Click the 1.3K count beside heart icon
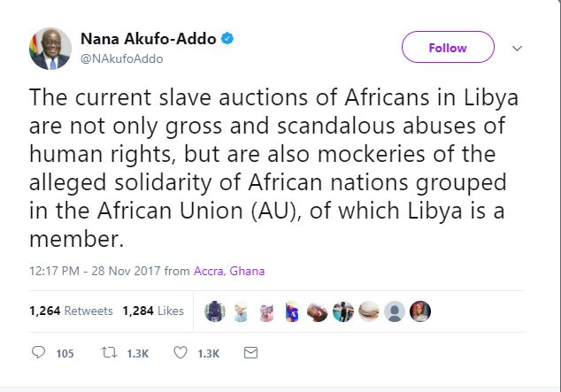The image size is (561, 392). (x=208, y=354)
